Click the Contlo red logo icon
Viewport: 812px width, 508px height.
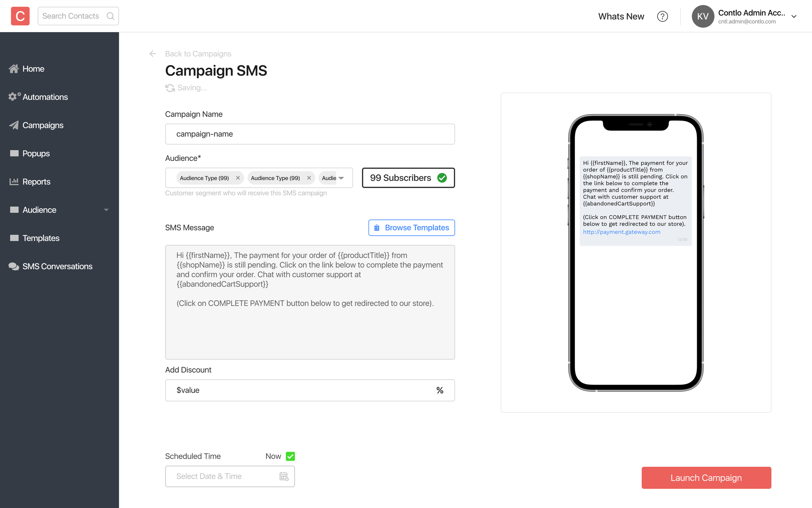point(20,16)
